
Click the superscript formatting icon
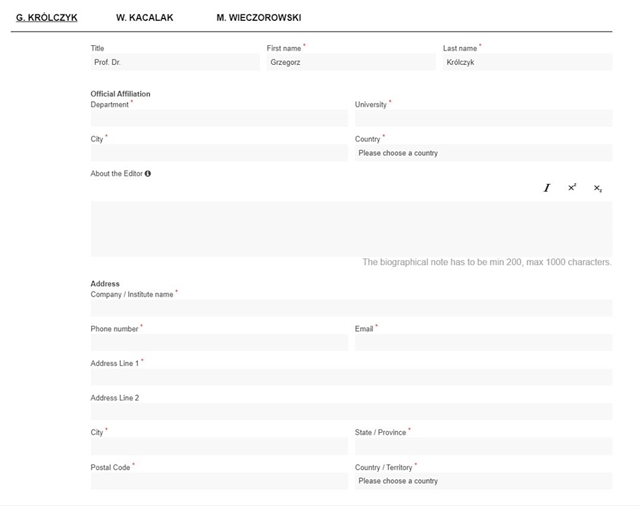[572, 188]
